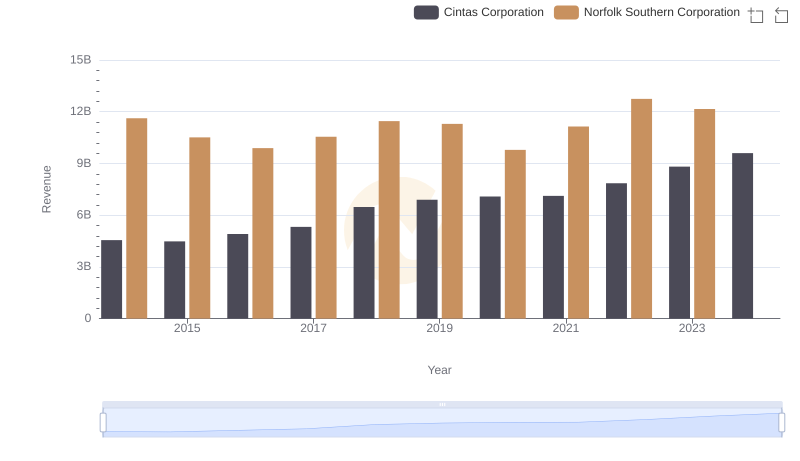Select the Norfolk Southern bar for 2017
The image size is (800, 461).
pos(326,228)
